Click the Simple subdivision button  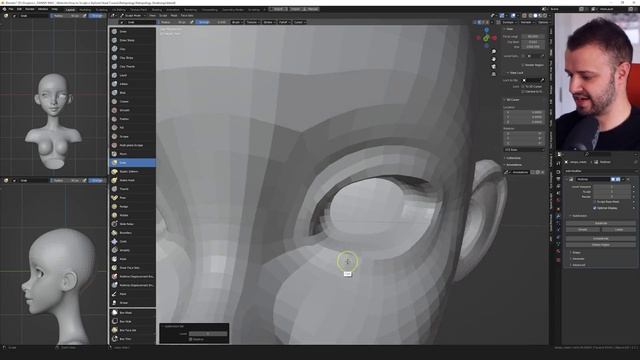click(583, 230)
